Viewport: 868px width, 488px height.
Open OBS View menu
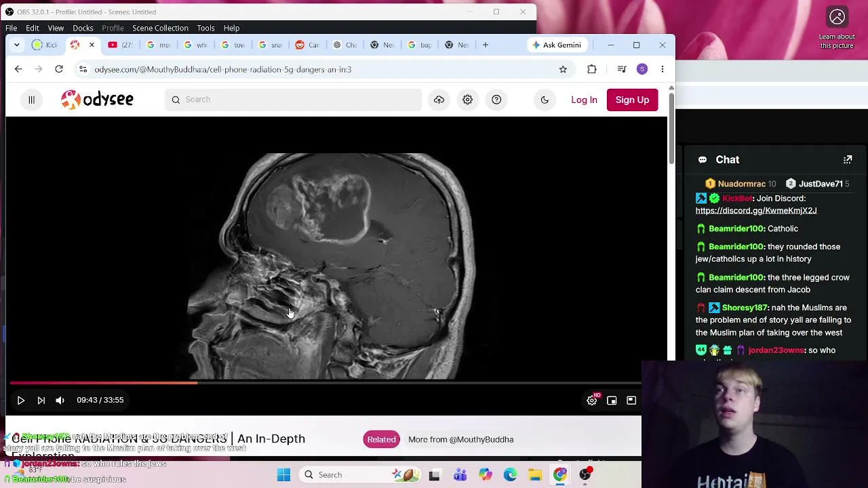(56, 28)
